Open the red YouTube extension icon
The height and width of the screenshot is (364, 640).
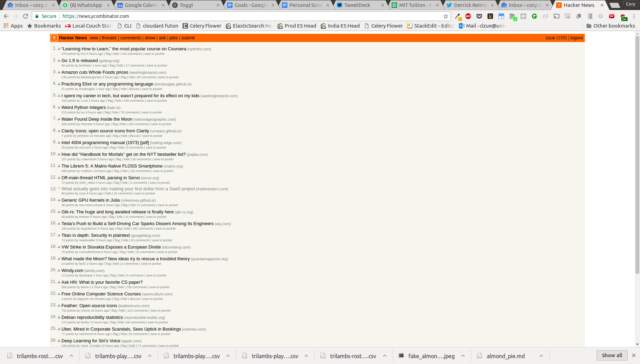[612, 16]
